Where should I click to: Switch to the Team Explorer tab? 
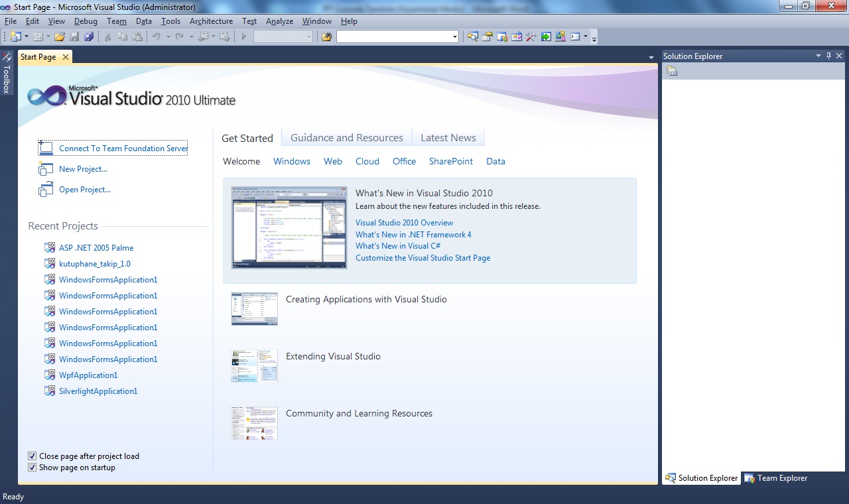(x=776, y=478)
